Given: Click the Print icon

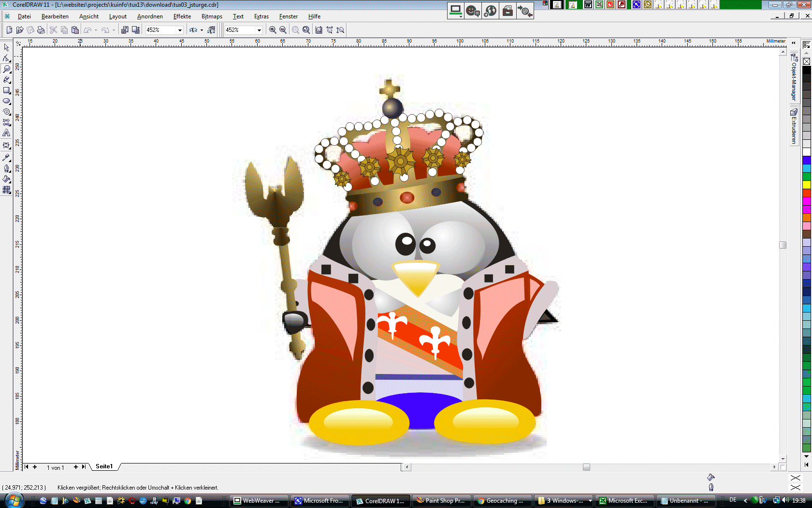Looking at the screenshot, I should point(41,30).
